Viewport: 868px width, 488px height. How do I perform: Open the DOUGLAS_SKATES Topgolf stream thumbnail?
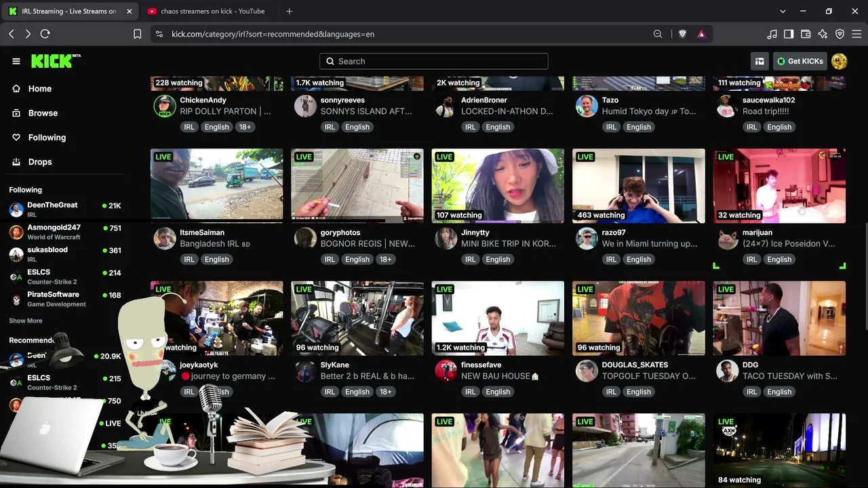tap(639, 319)
